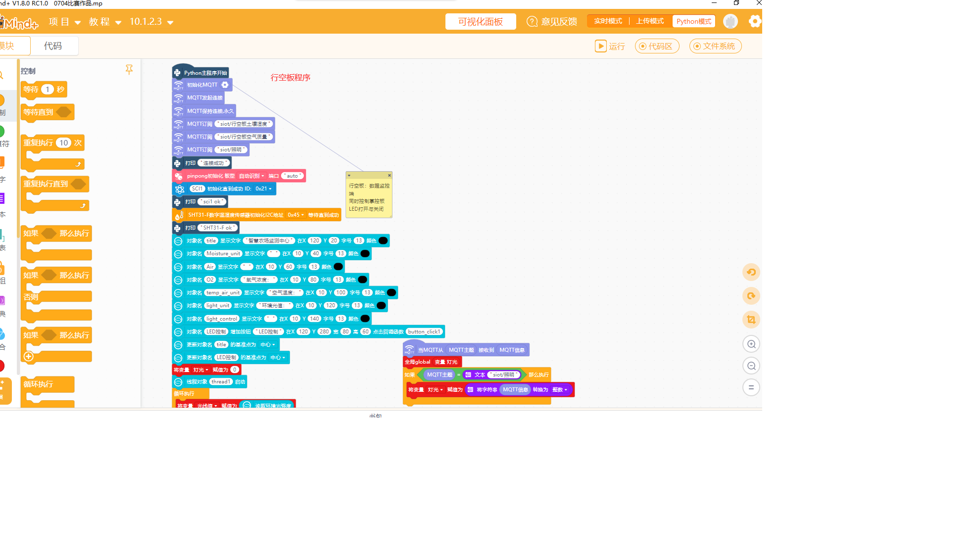Viewport: 976px width, 560px height.
Task: Open the color swatch on the Moisture_unit block
Action: pyautogui.click(x=365, y=254)
